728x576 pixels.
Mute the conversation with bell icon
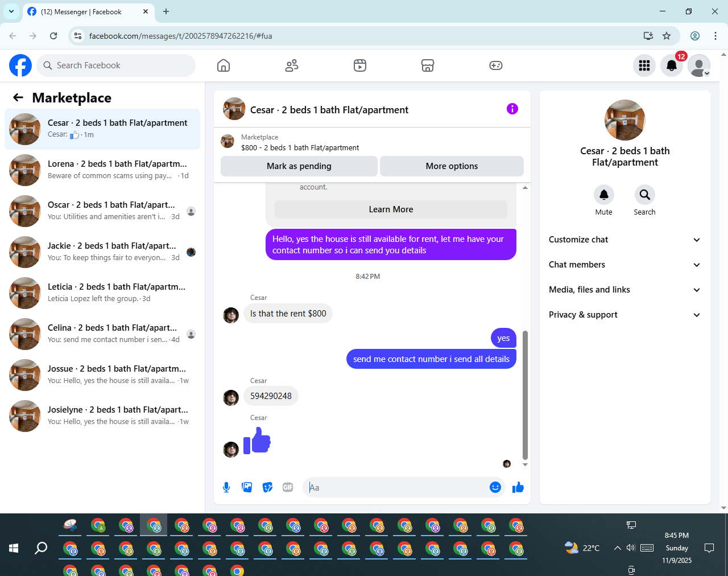(604, 195)
